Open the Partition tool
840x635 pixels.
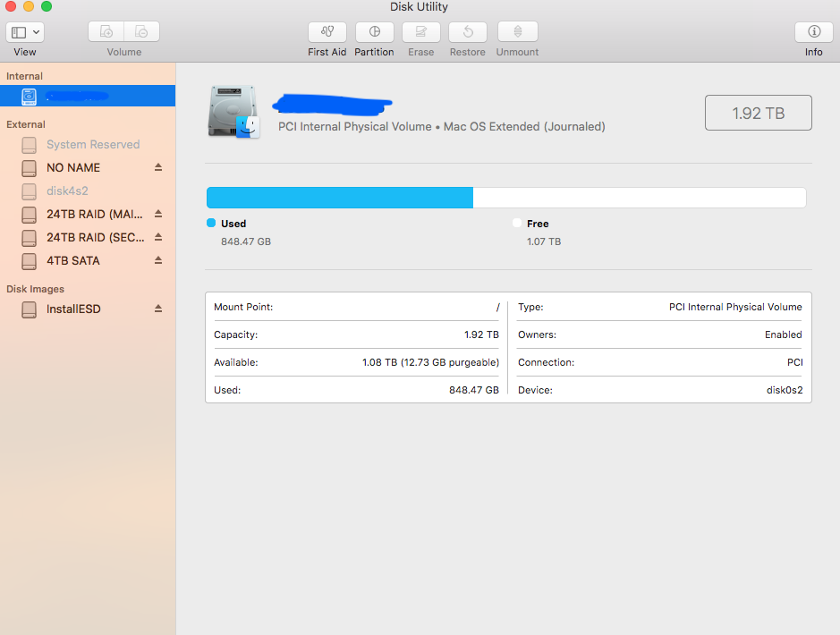click(x=375, y=31)
